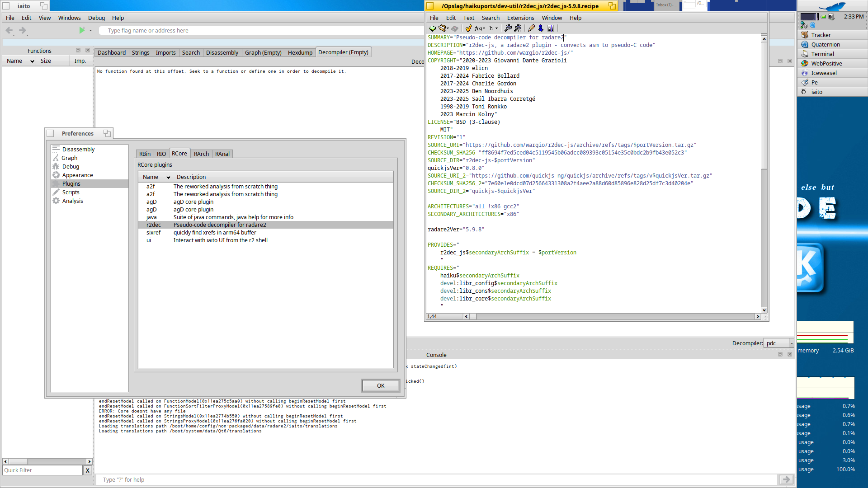The height and width of the screenshot is (488, 868).
Task: Click the pencil edit icon in Pe toolbar
Action: 531,28
